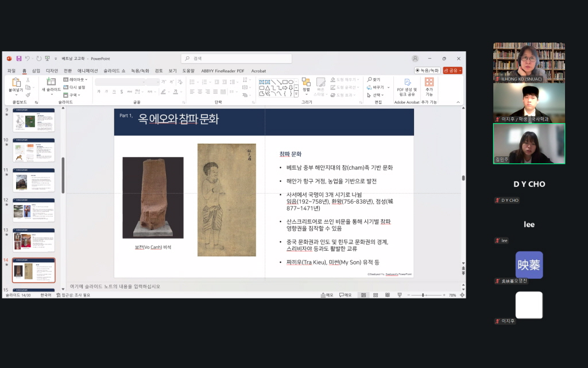588x368 pixels.
Task: Open the Layout (레이아웃) dropdown
Action: [75, 79]
